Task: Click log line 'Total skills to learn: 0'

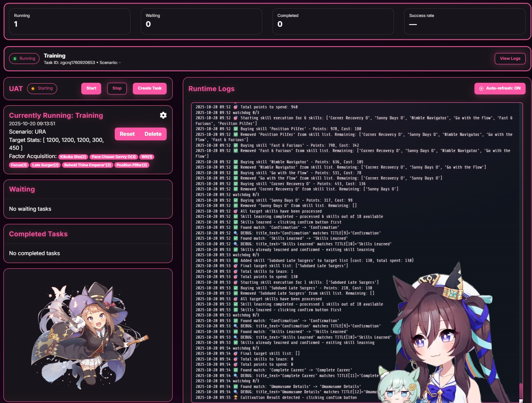Action: pos(244,359)
